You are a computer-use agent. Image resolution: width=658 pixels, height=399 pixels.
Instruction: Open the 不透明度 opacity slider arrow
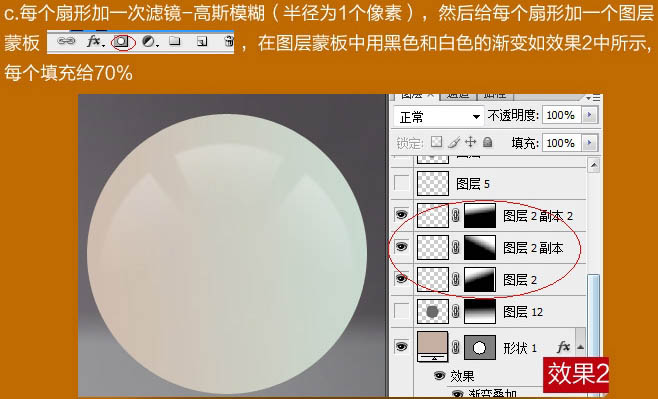[590, 115]
